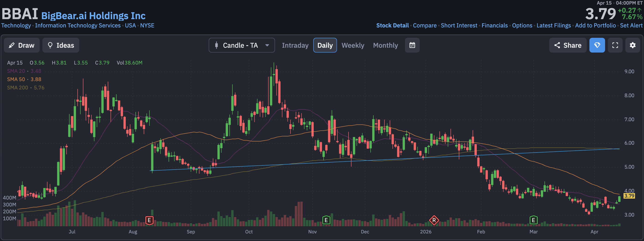
Task: Open Information Technology Services industry link
Action: point(78,26)
